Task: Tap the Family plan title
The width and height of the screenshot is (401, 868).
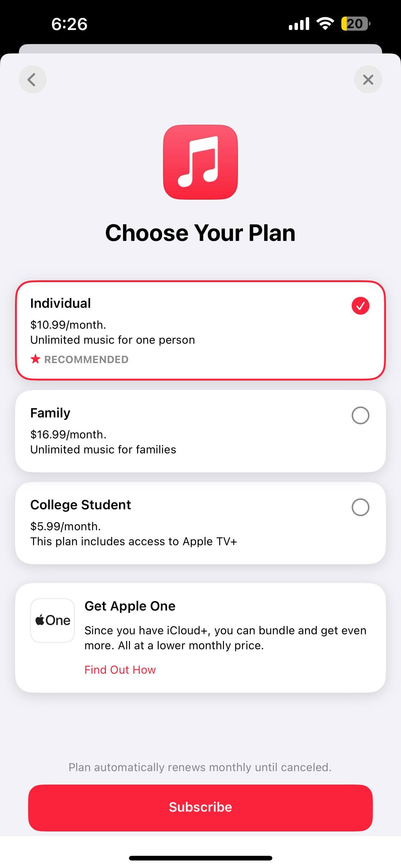Action: pos(50,413)
